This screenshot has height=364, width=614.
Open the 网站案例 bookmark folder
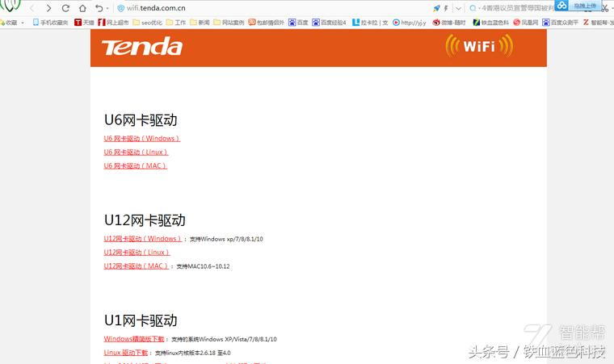229,23
